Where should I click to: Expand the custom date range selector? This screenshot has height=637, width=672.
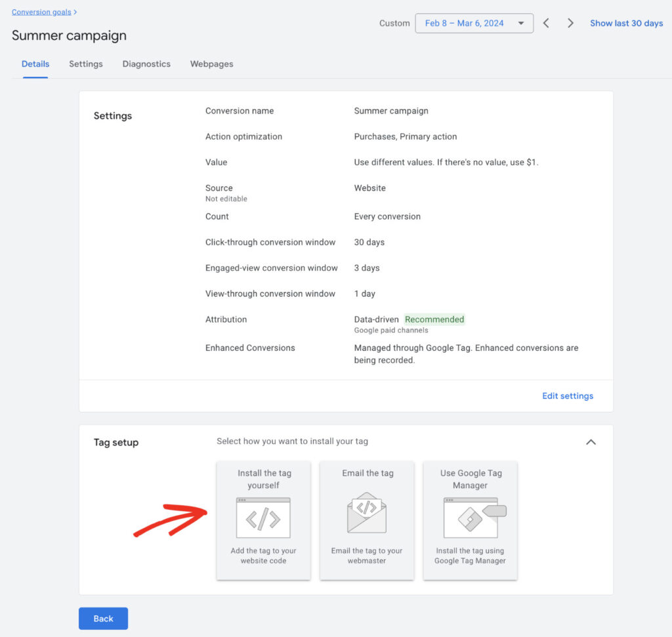(x=521, y=22)
